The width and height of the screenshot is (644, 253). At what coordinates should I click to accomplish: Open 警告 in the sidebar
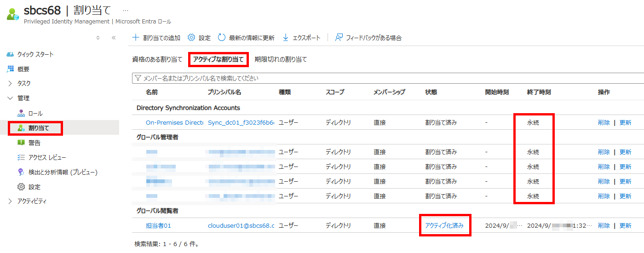click(x=34, y=143)
